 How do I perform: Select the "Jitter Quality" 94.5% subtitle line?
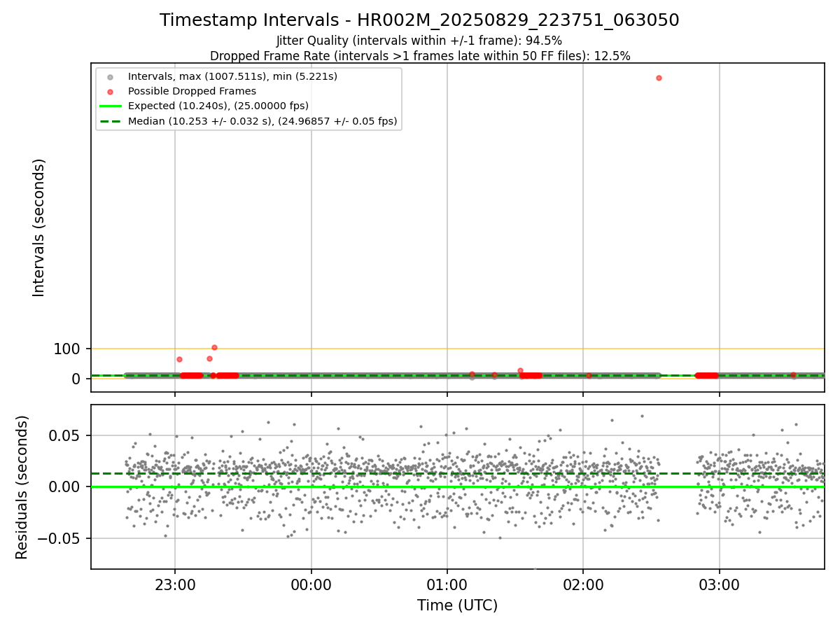[x=419, y=41]
